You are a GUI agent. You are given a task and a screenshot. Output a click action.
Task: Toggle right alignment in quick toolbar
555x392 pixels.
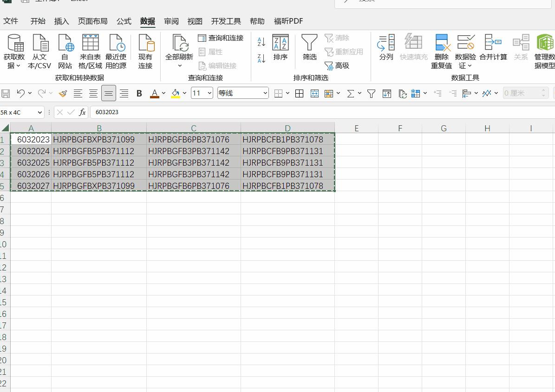pos(124,94)
